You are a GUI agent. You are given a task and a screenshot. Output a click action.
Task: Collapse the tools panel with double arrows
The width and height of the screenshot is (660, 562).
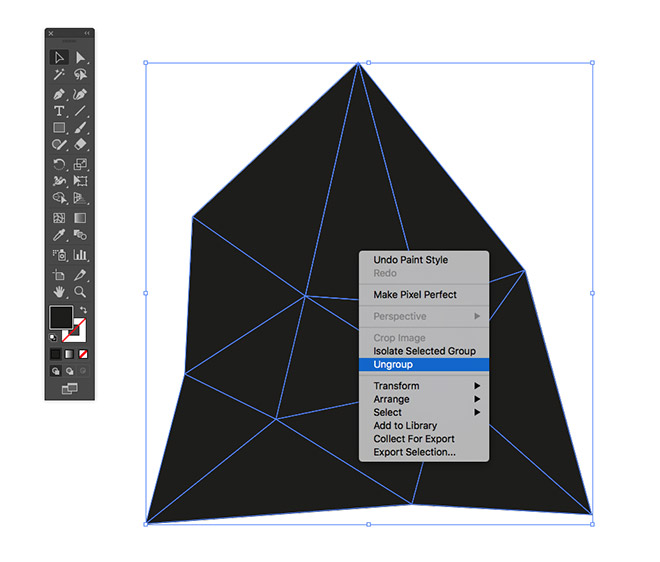(87, 34)
